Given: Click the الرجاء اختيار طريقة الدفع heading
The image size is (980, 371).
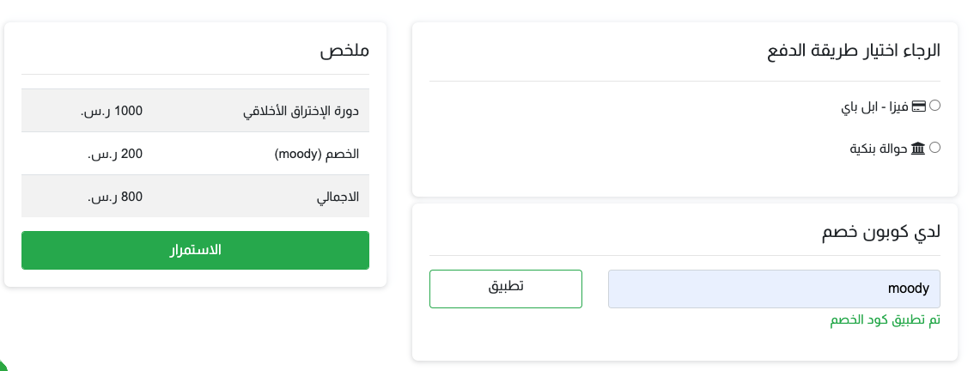Looking at the screenshot, I should 854,52.
